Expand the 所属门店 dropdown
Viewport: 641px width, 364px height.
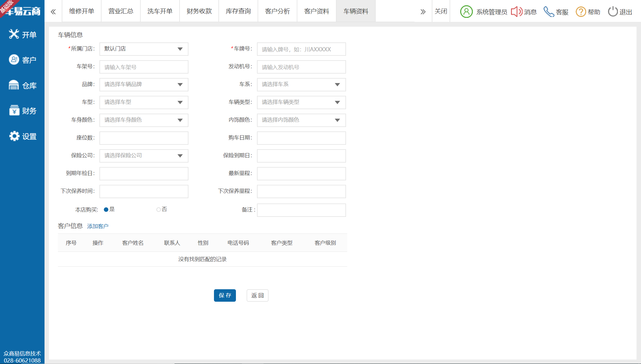144,49
